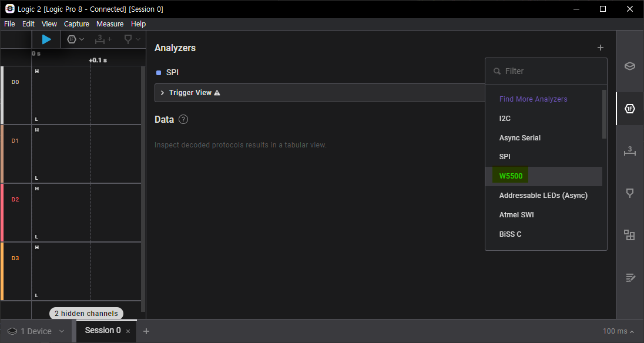
Task: Open the File menu
Action: pos(9,24)
